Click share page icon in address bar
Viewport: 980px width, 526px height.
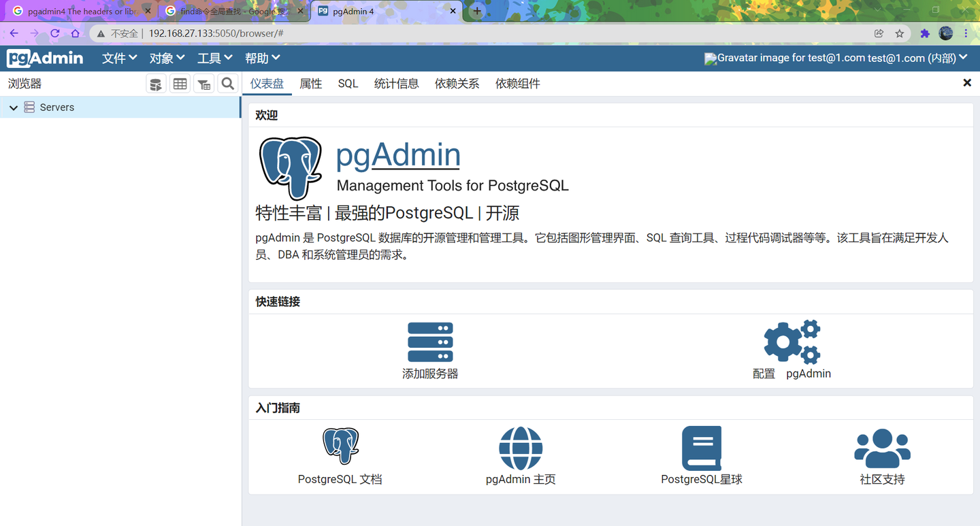879,33
